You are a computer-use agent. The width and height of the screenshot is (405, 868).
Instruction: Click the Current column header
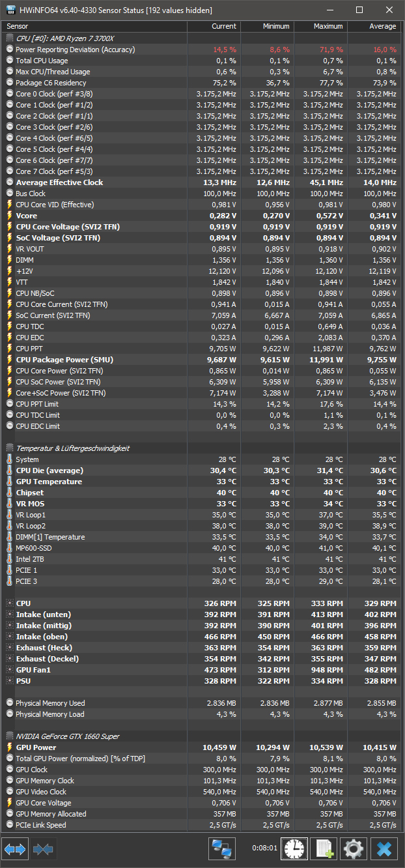[x=214, y=26]
